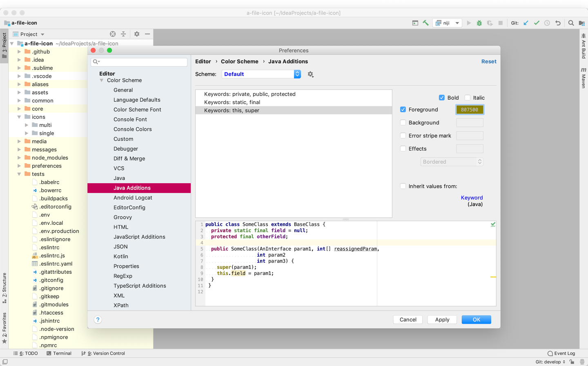Open the Scheme Default dropdown

(x=261, y=74)
